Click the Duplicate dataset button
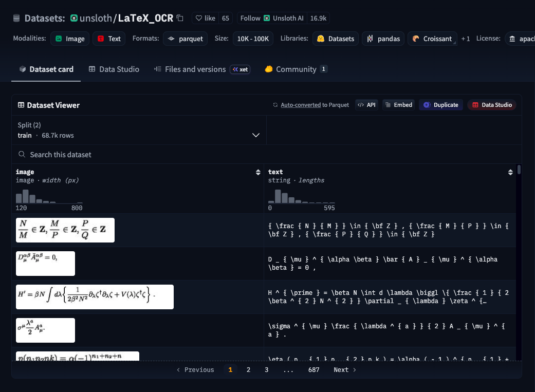The width and height of the screenshot is (535, 392). click(440, 105)
